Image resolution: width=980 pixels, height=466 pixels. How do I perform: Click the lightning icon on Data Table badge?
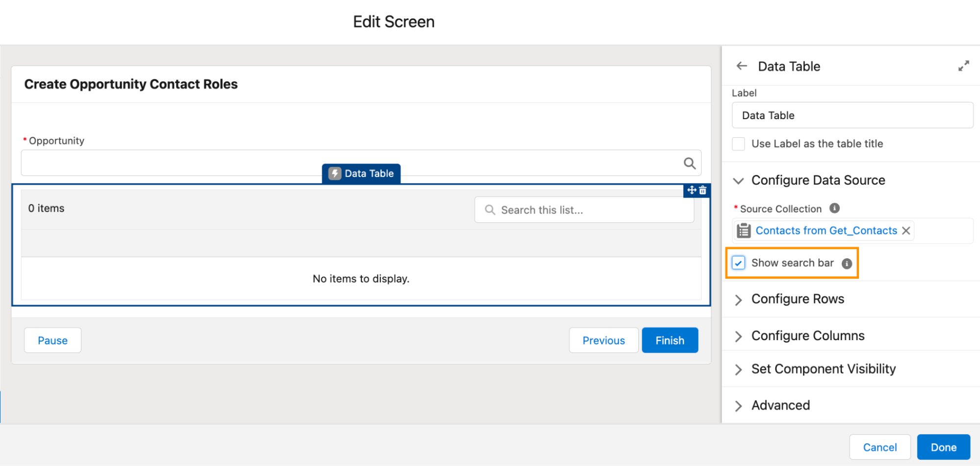coord(335,173)
